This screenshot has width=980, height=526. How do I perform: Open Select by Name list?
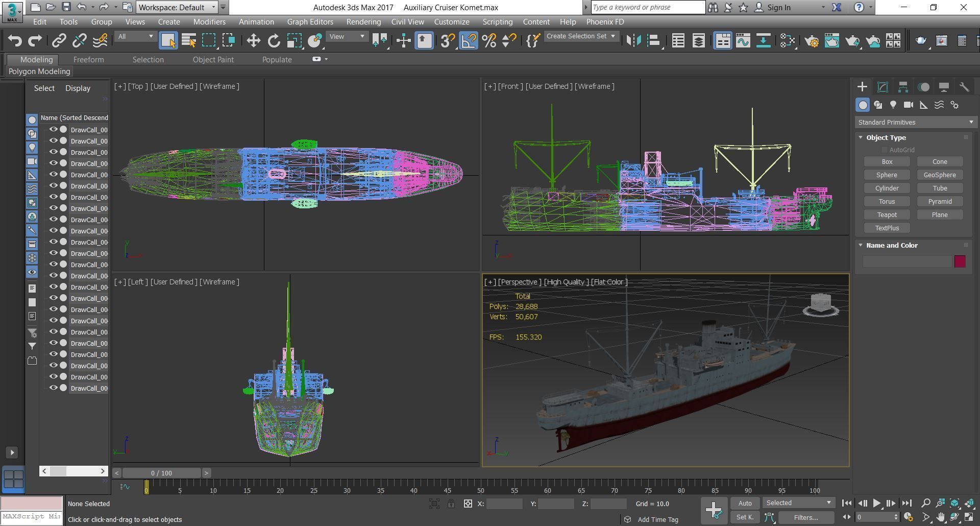[x=189, y=41]
